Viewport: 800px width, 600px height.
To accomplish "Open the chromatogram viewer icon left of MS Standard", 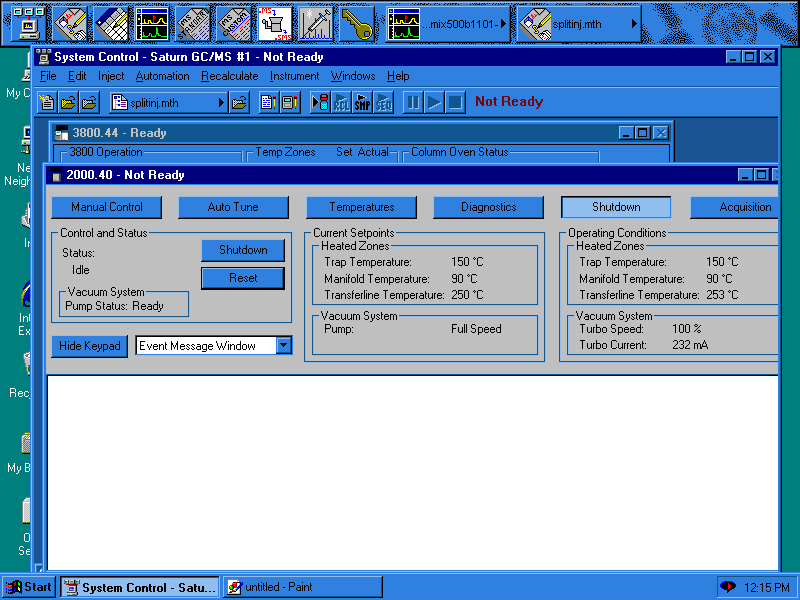I will tap(152, 23).
